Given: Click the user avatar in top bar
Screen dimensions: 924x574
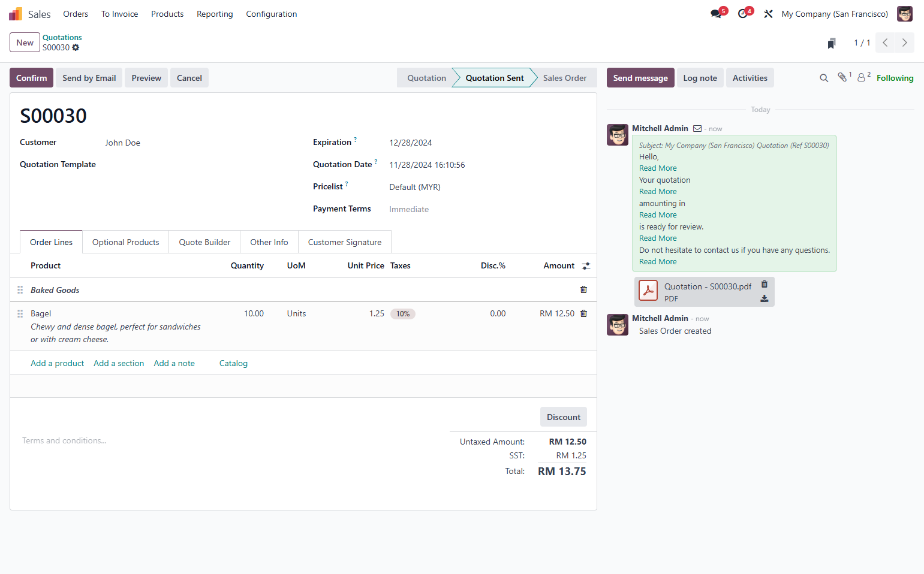Looking at the screenshot, I should [x=905, y=14].
